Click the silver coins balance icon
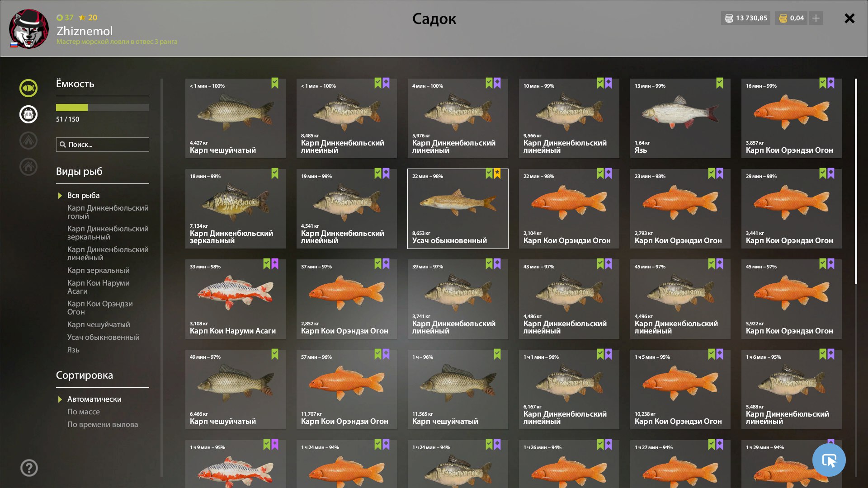The height and width of the screenshot is (488, 868). (x=729, y=18)
